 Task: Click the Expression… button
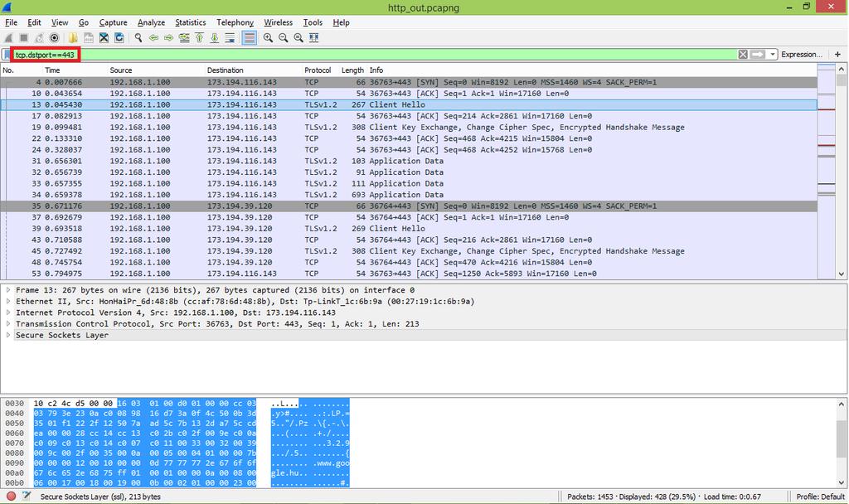click(802, 54)
